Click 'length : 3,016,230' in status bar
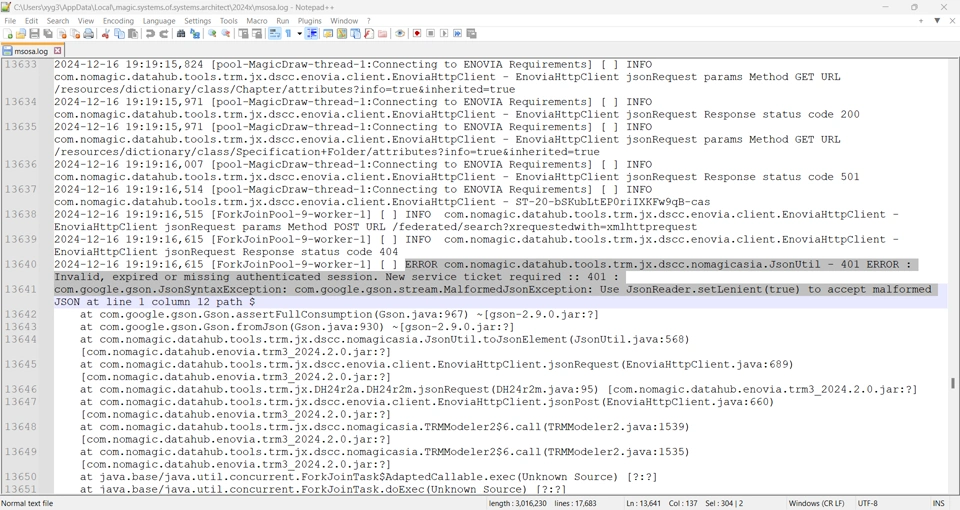Screen dimensions: 960x510 pyautogui.click(x=517, y=503)
